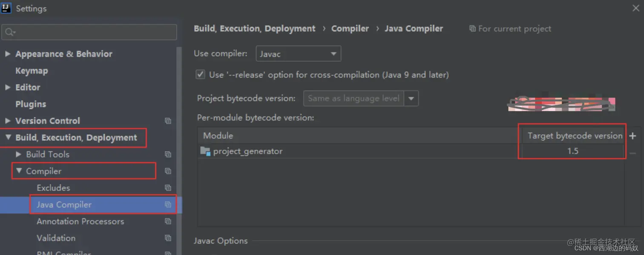Click project-level icon beside Build Tools
Image resolution: width=644 pixels, height=255 pixels.
coord(168,154)
